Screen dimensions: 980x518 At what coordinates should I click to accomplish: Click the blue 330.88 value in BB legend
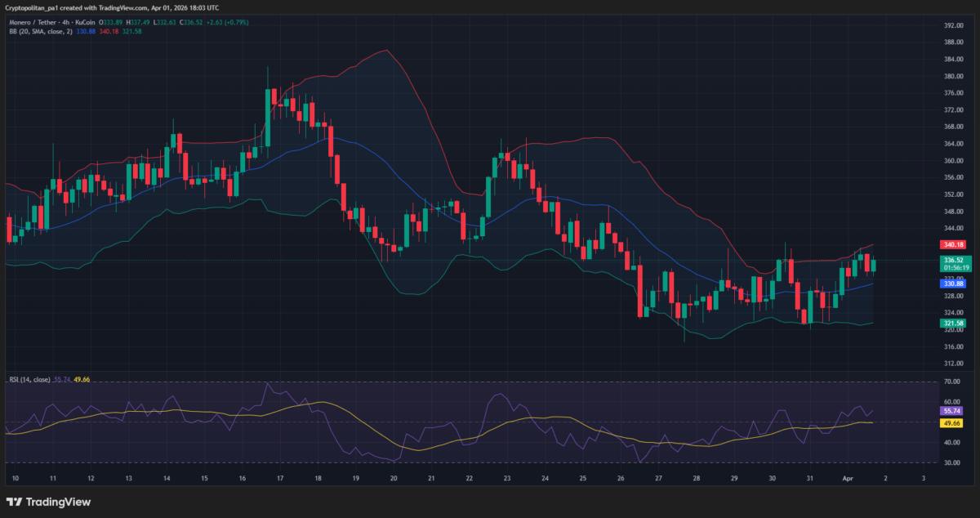[87, 31]
